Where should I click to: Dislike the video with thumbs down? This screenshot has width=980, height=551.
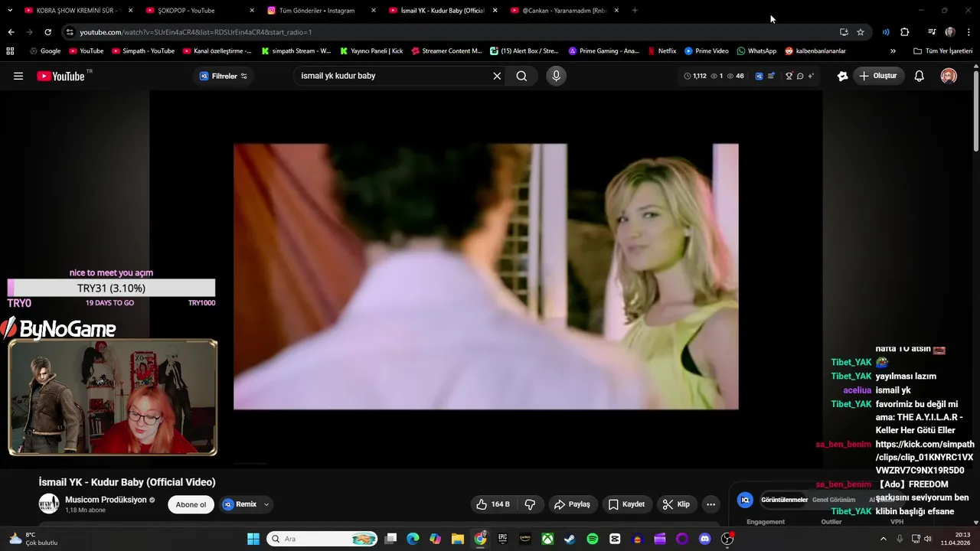(x=530, y=504)
